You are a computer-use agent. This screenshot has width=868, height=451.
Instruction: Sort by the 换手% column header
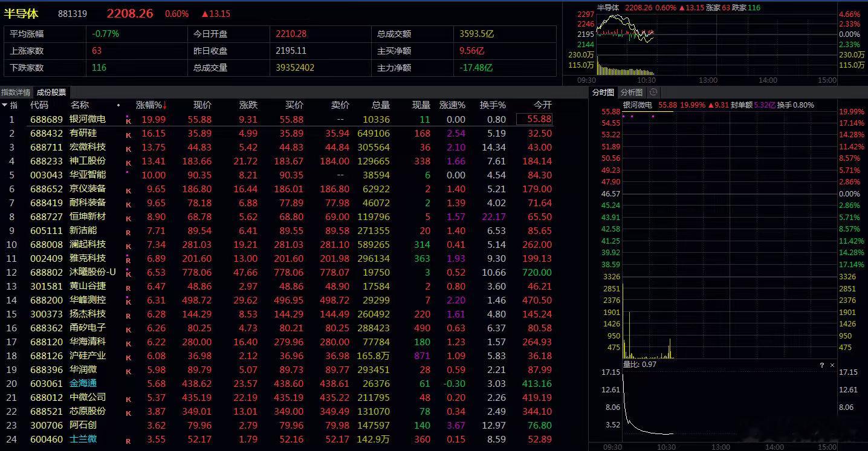(493, 105)
